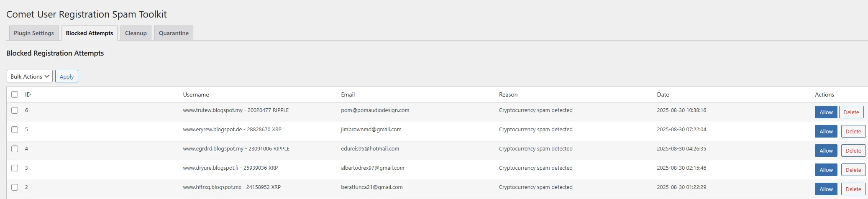
Task: Open the Bulk Actions dropdown
Action: (x=30, y=76)
